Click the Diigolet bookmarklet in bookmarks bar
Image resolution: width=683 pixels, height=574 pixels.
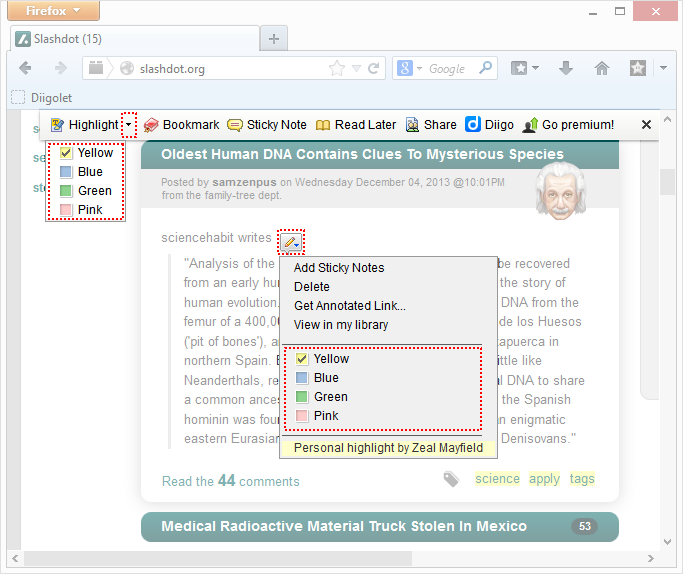pyautogui.click(x=42, y=98)
